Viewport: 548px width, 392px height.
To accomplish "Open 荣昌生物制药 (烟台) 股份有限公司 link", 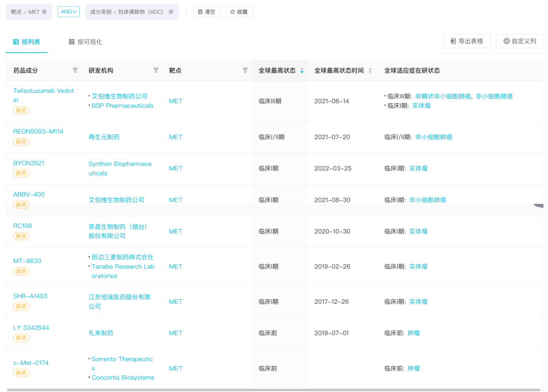I will (118, 231).
